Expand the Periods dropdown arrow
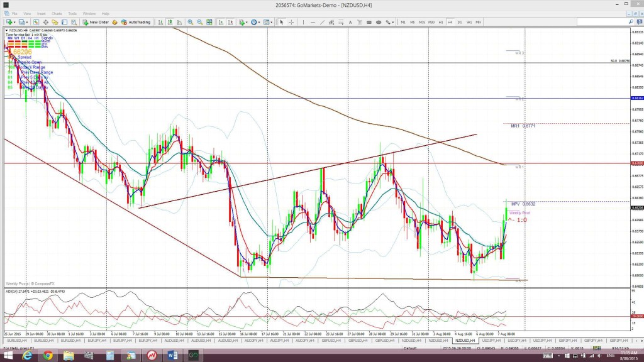644x362 pixels. (x=259, y=22)
